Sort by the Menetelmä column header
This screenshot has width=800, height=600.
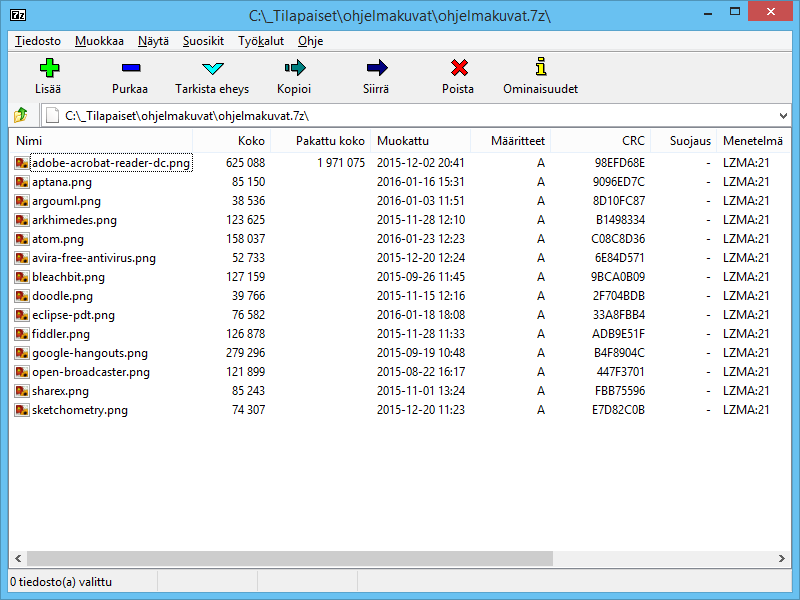753,141
